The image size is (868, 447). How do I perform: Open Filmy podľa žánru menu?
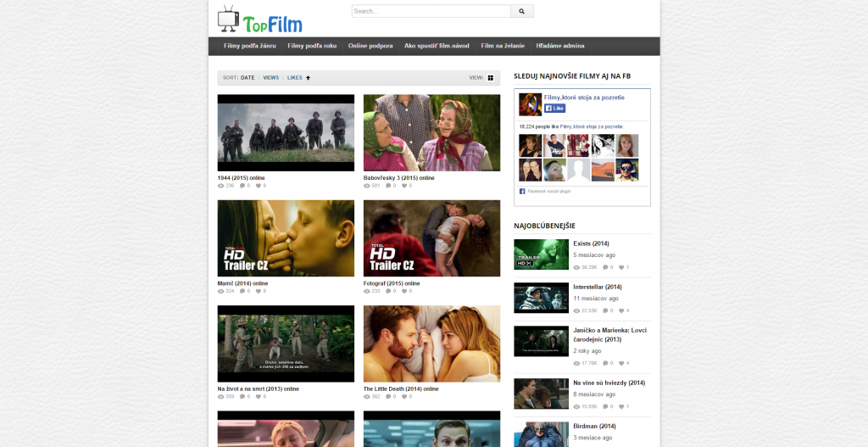pyautogui.click(x=250, y=46)
